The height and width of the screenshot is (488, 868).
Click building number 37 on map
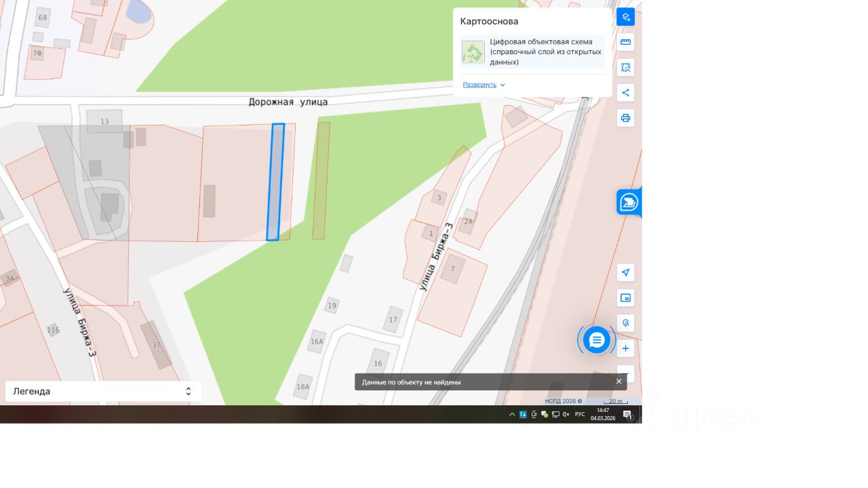point(157,345)
